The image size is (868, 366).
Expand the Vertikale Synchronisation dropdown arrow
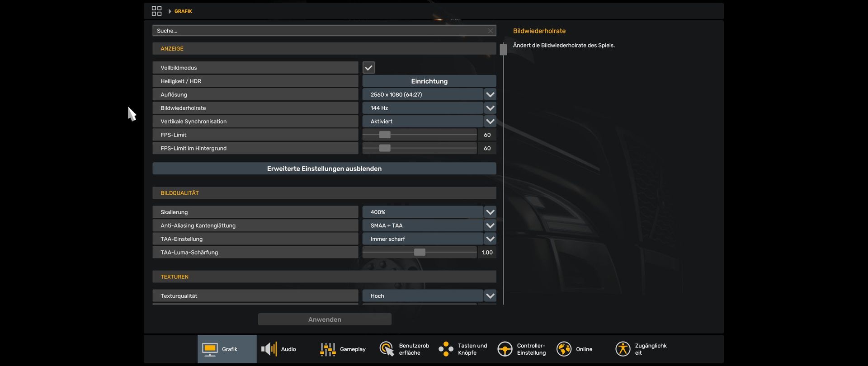click(490, 122)
